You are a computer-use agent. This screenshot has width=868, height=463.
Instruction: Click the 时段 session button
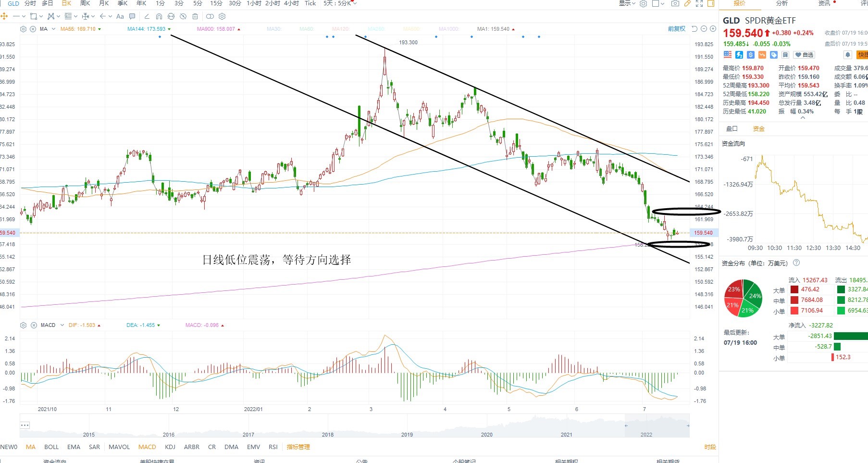710,447
